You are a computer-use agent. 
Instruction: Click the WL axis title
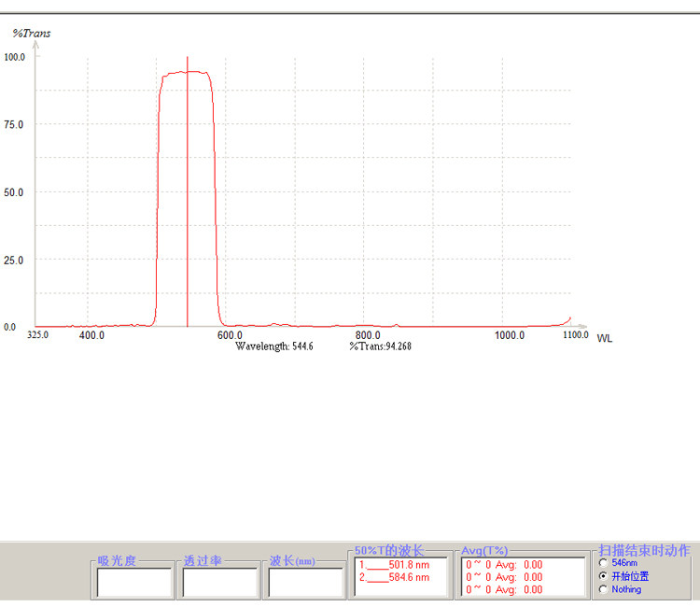605,339
